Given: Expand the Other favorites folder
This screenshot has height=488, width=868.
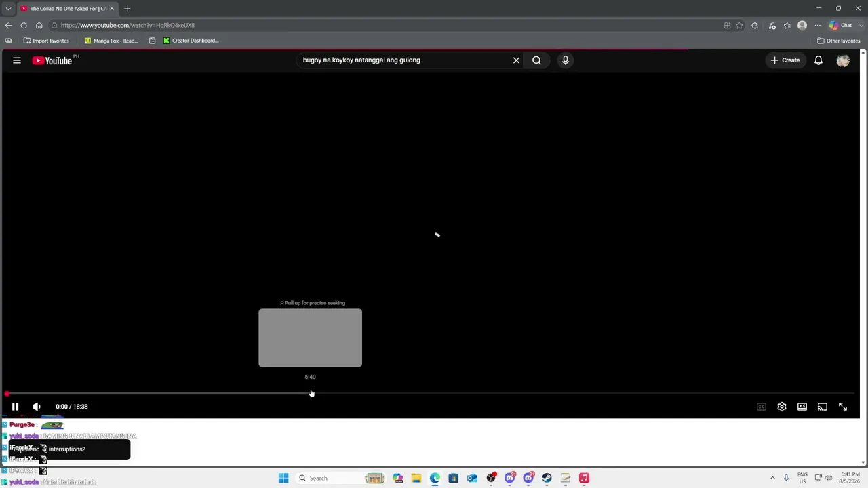Looking at the screenshot, I should click(838, 41).
